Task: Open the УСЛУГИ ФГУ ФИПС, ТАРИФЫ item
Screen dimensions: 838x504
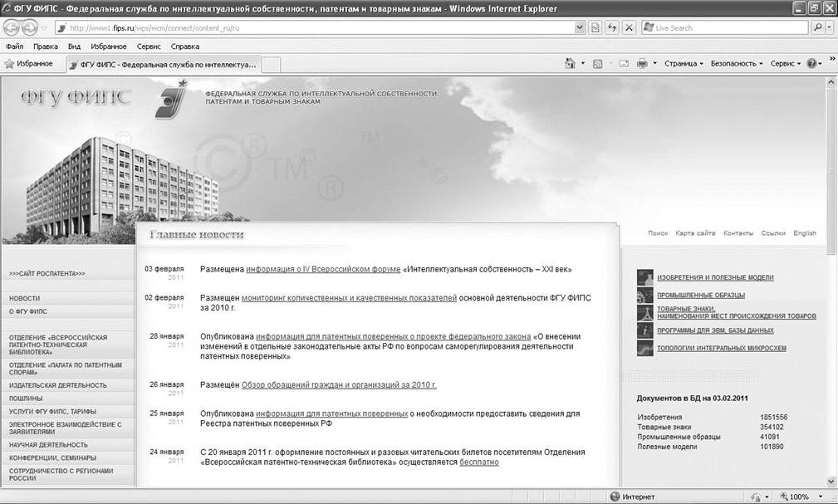Action: click(52, 412)
